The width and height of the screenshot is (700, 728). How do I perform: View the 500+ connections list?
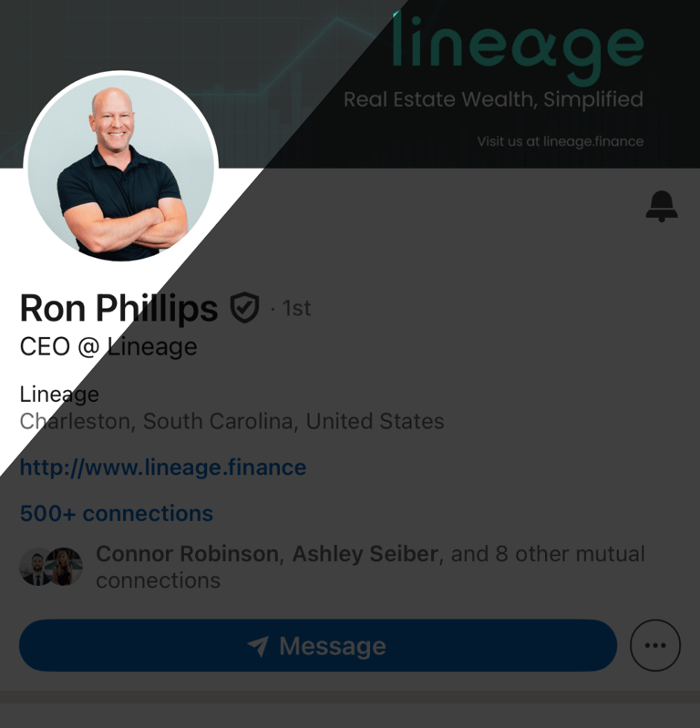pos(116,513)
